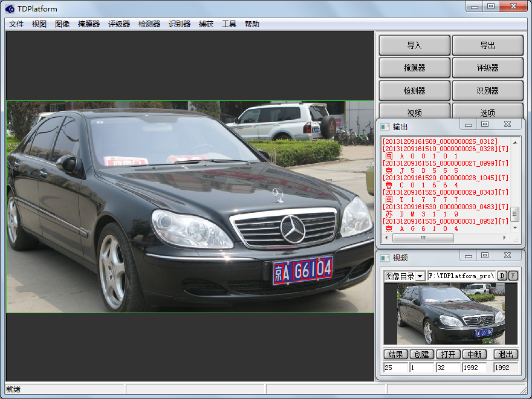Click the output panel scroll up arrow

pyautogui.click(x=515, y=143)
